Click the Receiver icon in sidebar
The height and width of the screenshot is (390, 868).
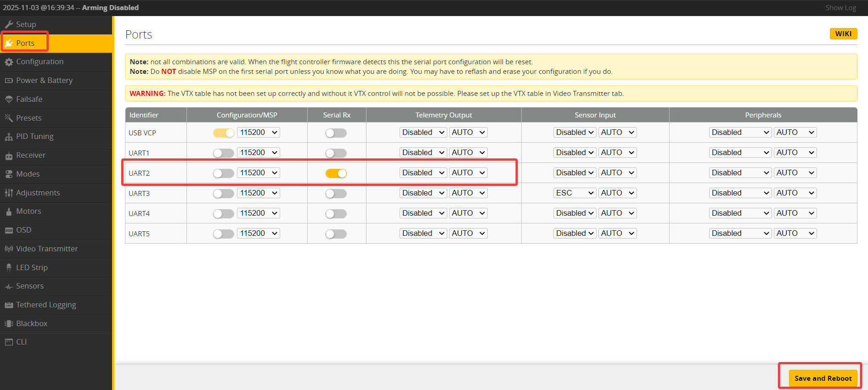click(x=9, y=156)
